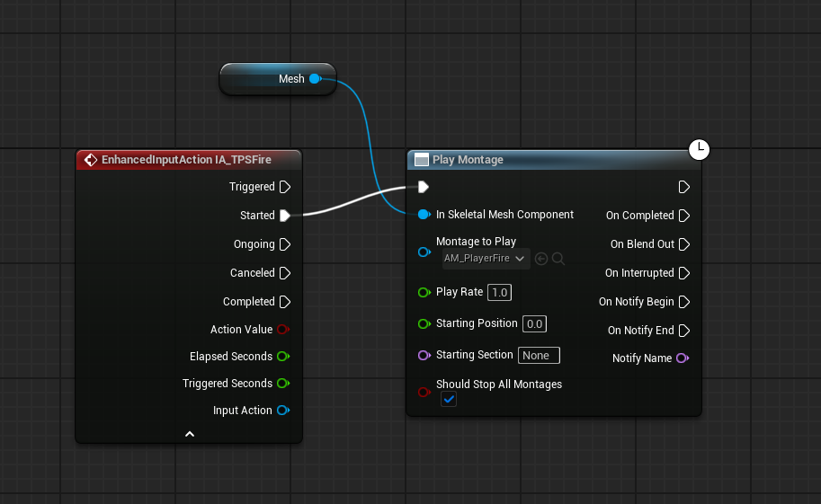Select the EnhancedInputAction IA_TPSFire node title

pos(186,160)
